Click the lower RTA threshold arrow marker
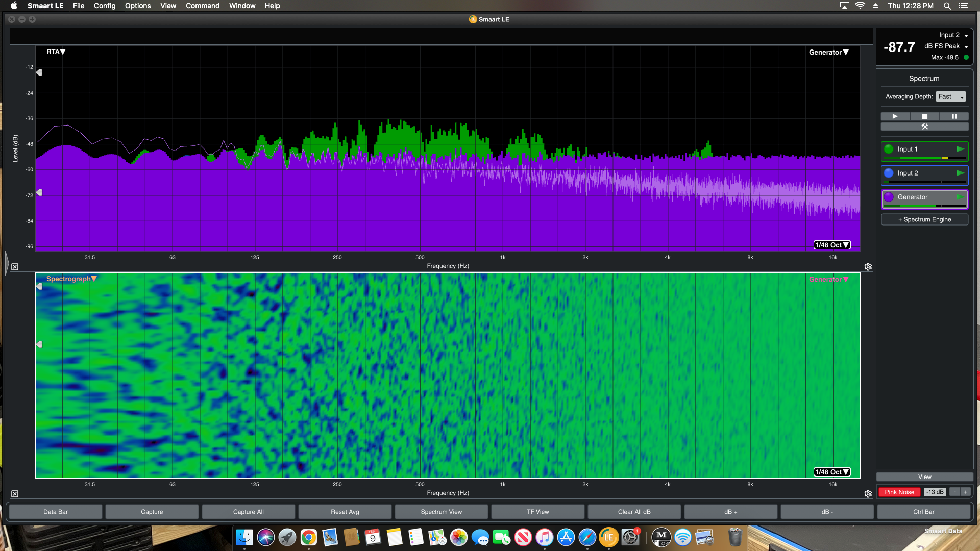 [39, 192]
